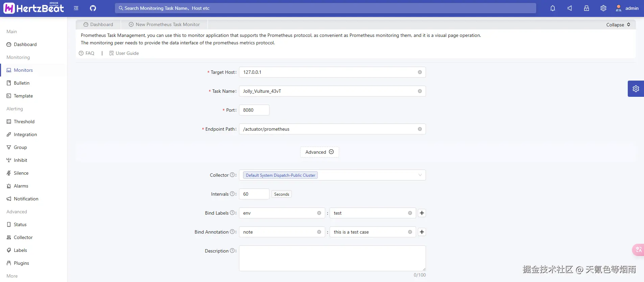Viewport: 644px width, 282px height.
Task: Clear the Endpoint Path value
Action: click(x=420, y=129)
